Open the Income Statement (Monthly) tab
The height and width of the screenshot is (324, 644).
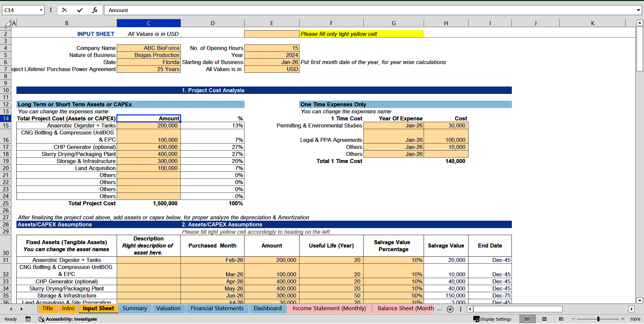pos(329,309)
